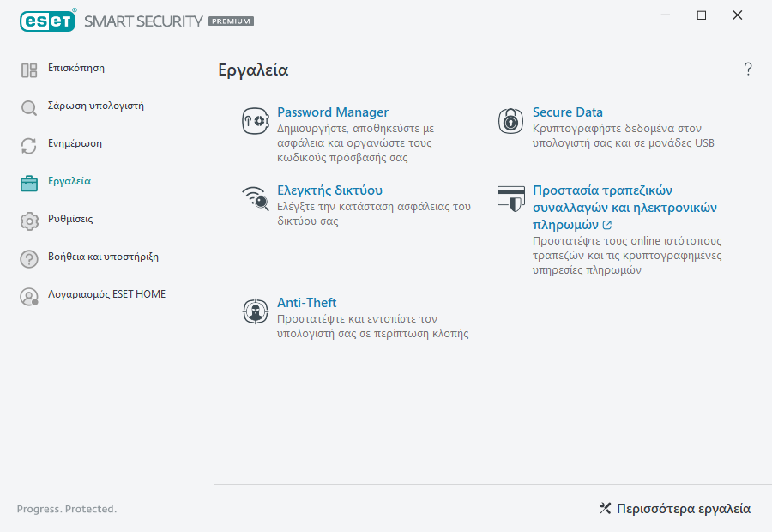Click the Ρυθμίσεις gear icon
The width and height of the screenshot is (772, 532).
pos(29,221)
